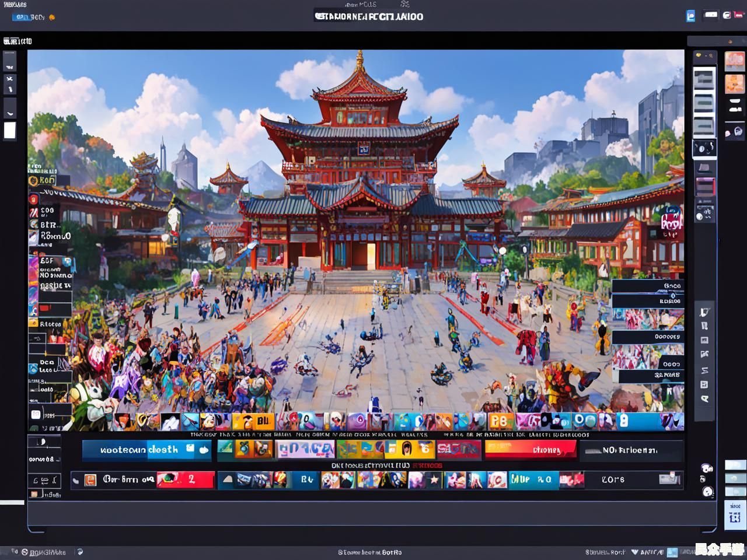Click the white square in left tool strip

10,130
